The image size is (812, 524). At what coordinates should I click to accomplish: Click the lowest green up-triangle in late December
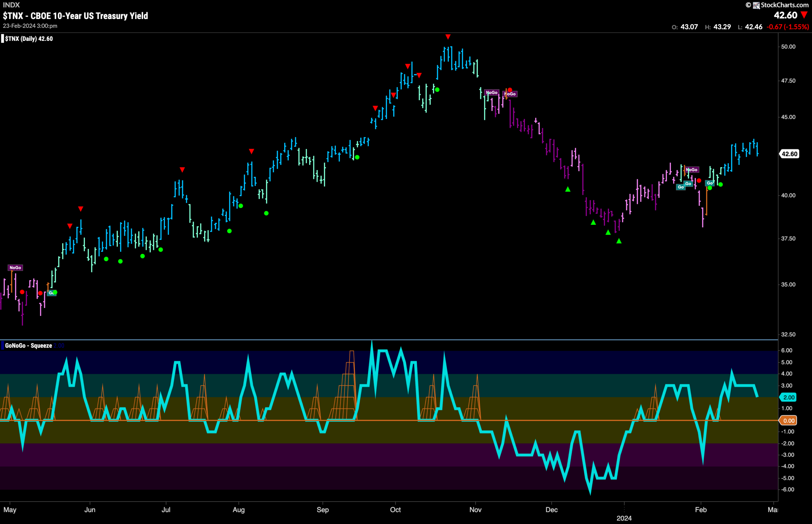pos(619,241)
